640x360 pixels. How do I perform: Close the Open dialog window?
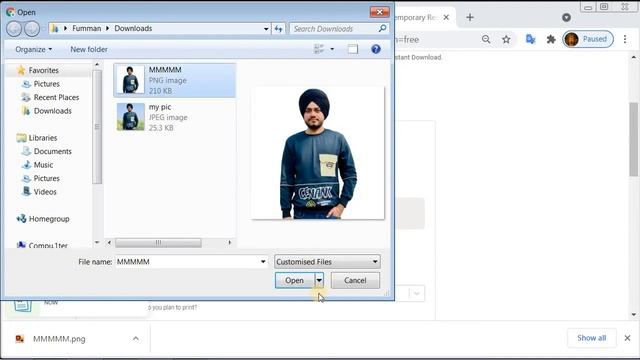click(x=379, y=12)
